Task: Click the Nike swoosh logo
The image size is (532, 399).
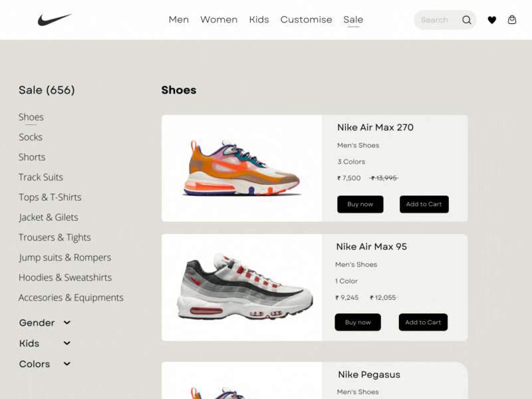Action: (x=55, y=20)
